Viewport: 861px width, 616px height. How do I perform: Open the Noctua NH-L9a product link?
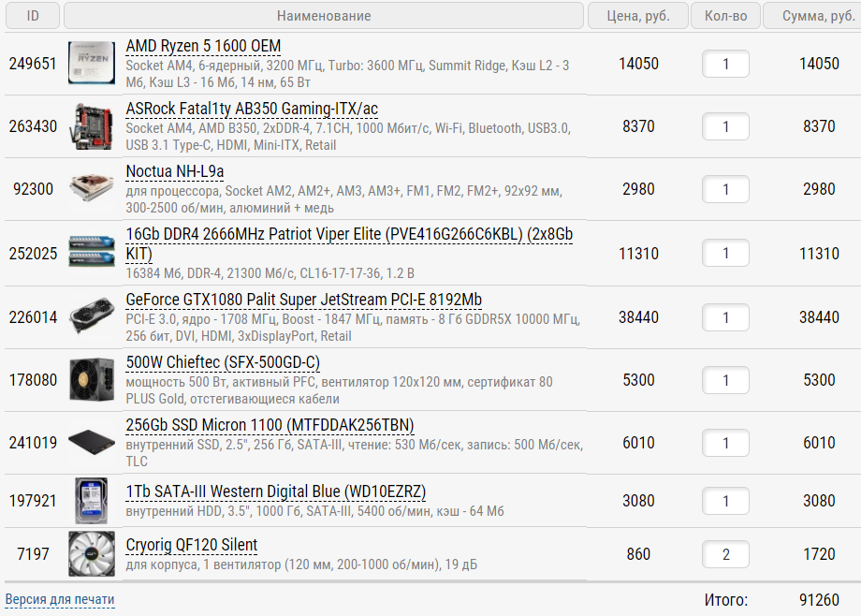(175, 171)
